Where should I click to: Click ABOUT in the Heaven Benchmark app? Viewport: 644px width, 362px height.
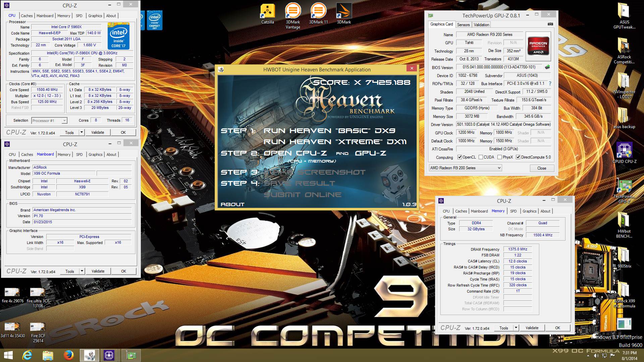click(x=232, y=204)
